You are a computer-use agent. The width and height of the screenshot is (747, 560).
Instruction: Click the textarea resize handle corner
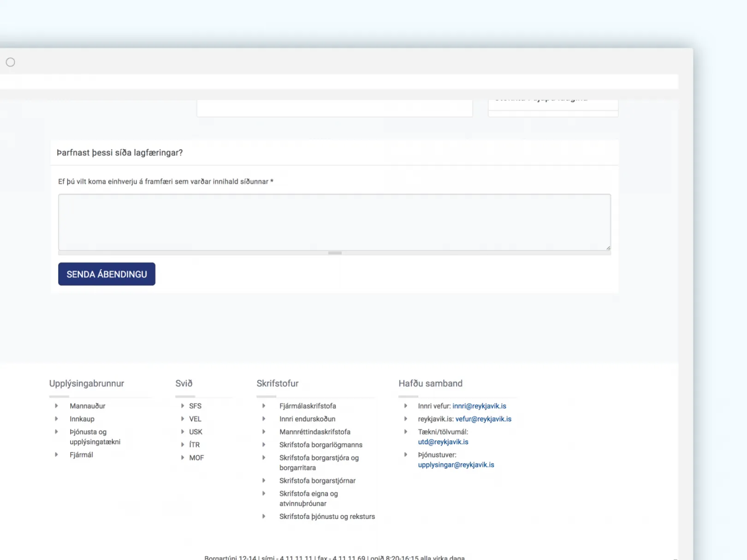pos(608,248)
